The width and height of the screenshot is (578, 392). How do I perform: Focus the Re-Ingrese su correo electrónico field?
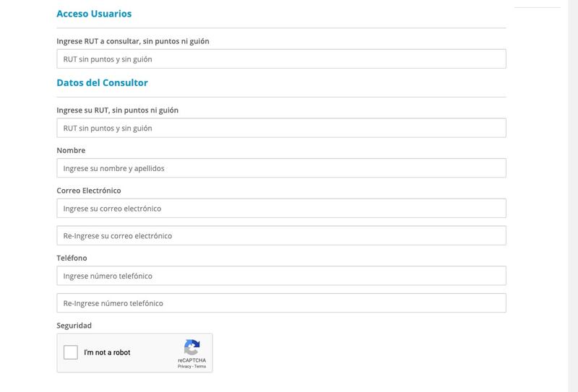point(281,235)
